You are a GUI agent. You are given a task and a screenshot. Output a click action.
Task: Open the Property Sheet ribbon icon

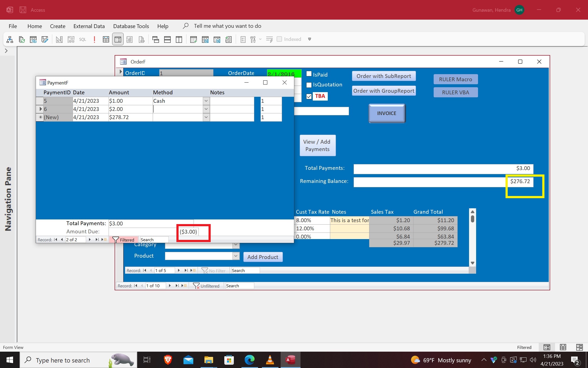tap(243, 39)
